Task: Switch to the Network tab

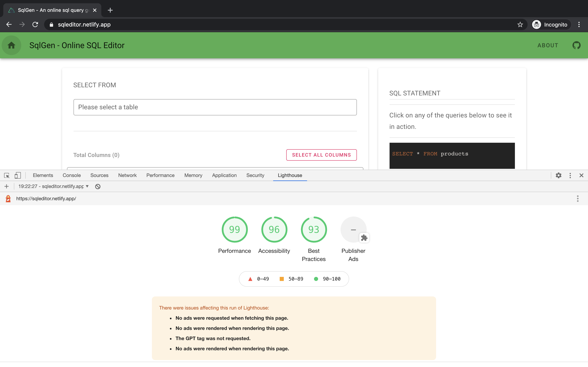Action: coord(127,175)
